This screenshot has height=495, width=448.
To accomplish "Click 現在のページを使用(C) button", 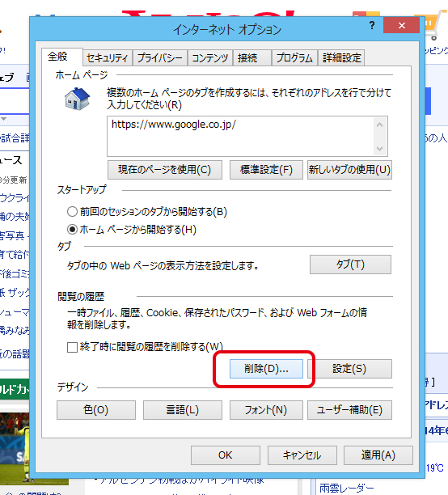I will pyautogui.click(x=164, y=170).
